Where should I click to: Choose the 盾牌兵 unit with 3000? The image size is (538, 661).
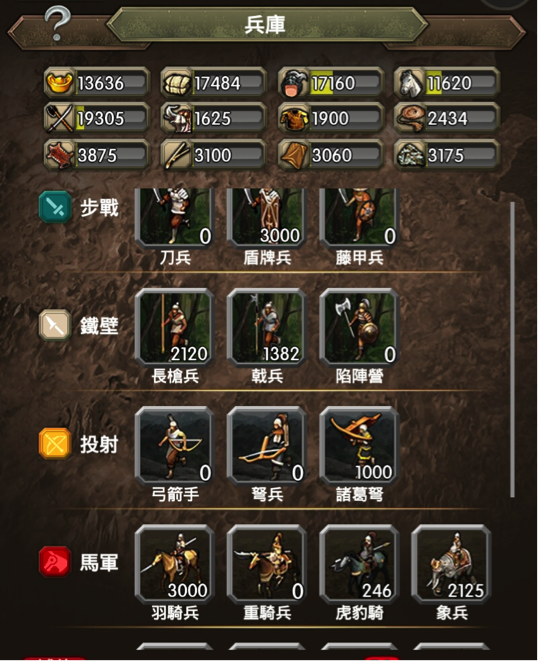pos(267,217)
